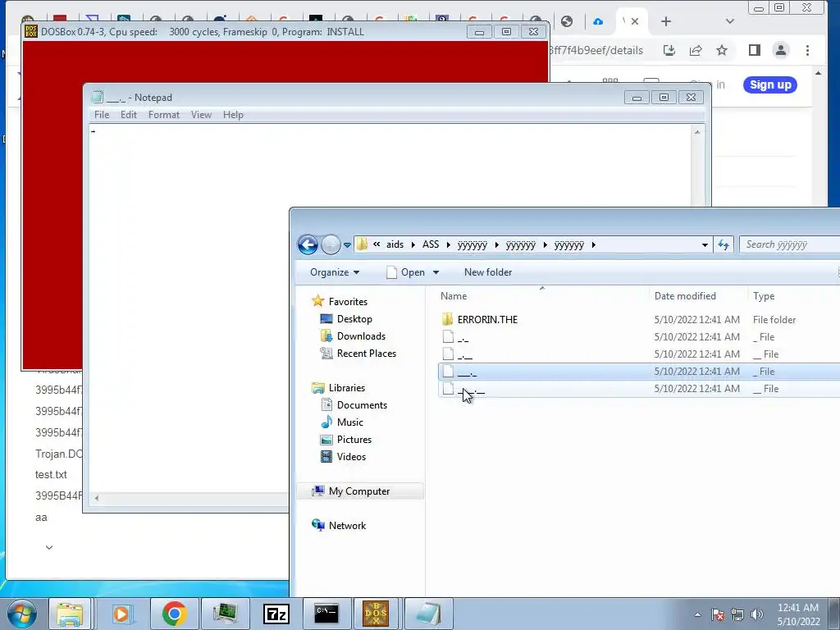Screen dimensions: 840x630
Task: Open Chrome tab search dropdown chevron
Action: [729, 21]
